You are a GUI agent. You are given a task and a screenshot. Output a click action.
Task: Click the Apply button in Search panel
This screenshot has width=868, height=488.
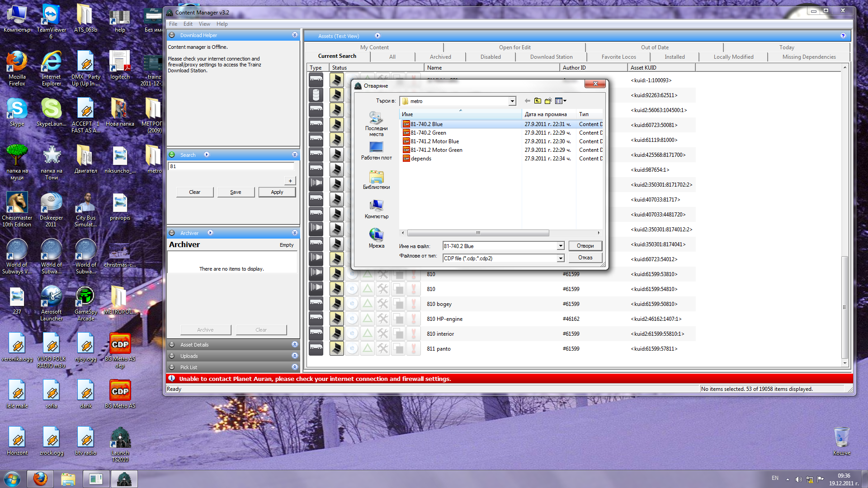(x=276, y=192)
